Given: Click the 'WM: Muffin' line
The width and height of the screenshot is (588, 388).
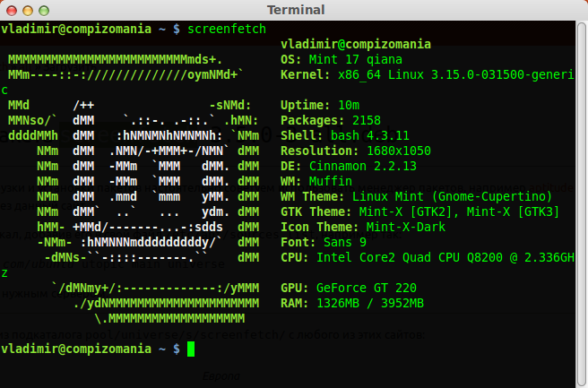Looking at the screenshot, I should 316,181.
